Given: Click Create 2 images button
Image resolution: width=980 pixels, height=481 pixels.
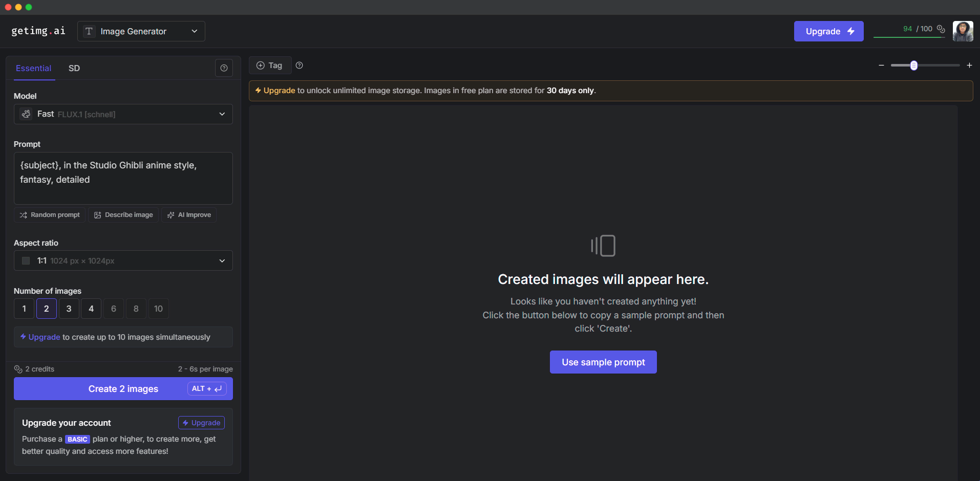Looking at the screenshot, I should tap(123, 389).
